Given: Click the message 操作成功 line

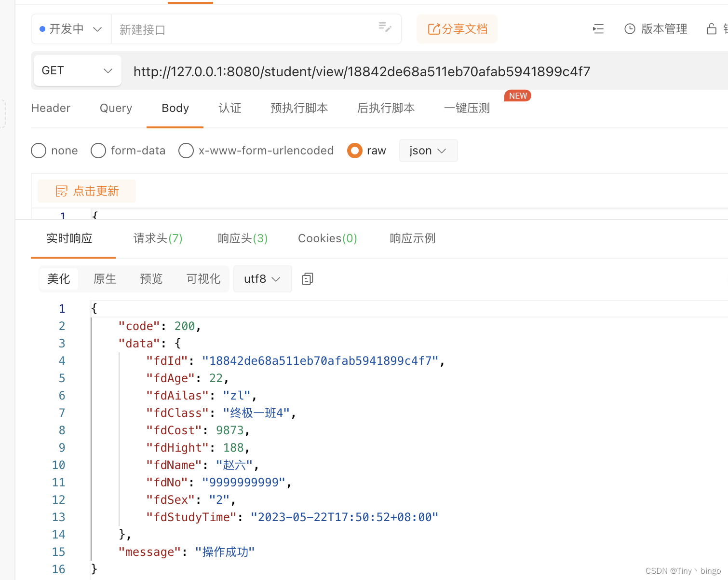Looking at the screenshot, I should pos(187,552).
